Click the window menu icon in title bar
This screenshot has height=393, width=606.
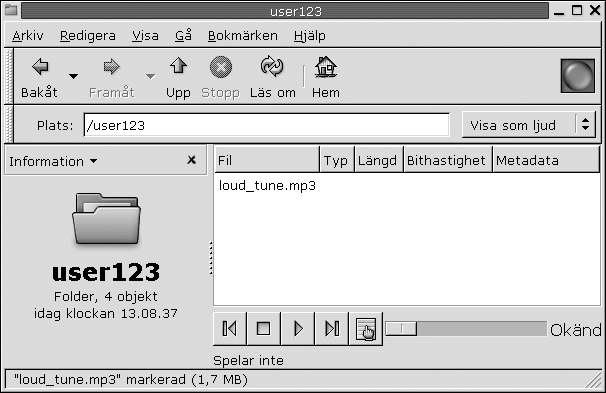(x=11, y=10)
